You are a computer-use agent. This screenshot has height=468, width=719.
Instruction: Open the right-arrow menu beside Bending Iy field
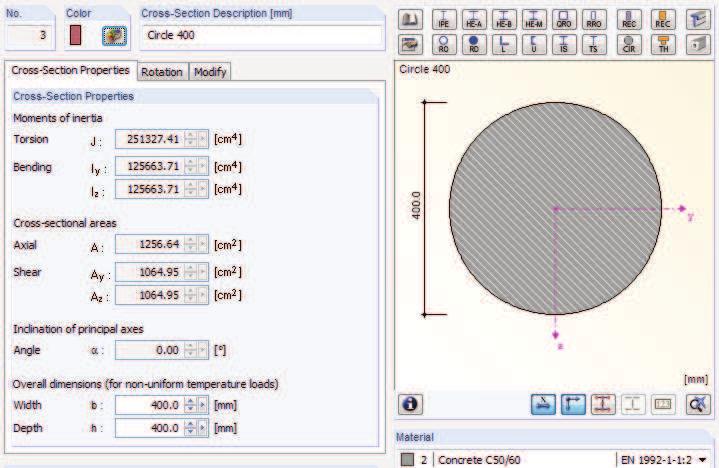coord(202,166)
